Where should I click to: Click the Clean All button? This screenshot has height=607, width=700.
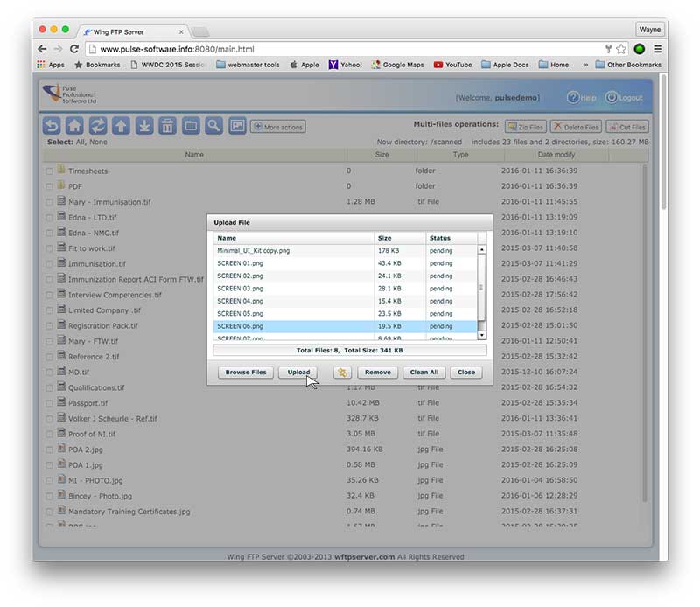click(x=424, y=373)
